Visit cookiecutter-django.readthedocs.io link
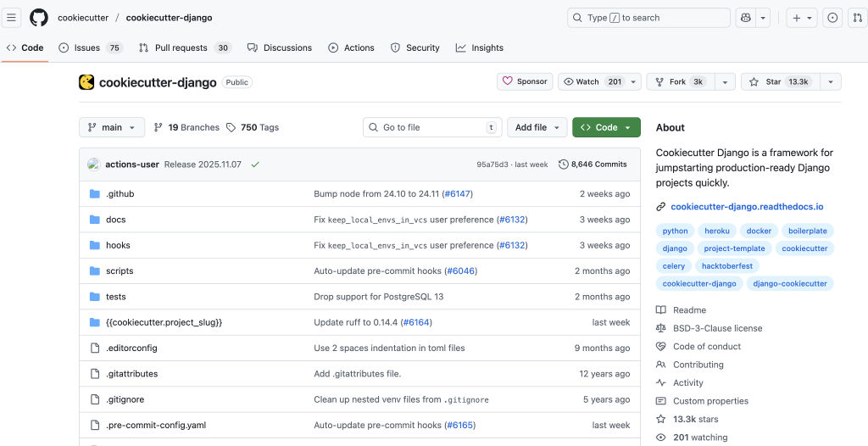Viewport: 868px width, 446px height. (x=747, y=207)
